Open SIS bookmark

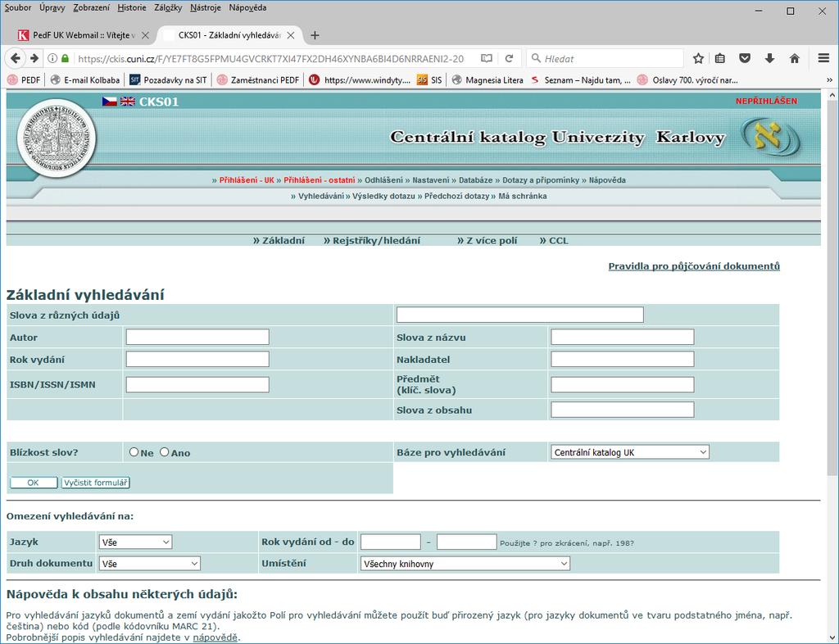pos(429,80)
